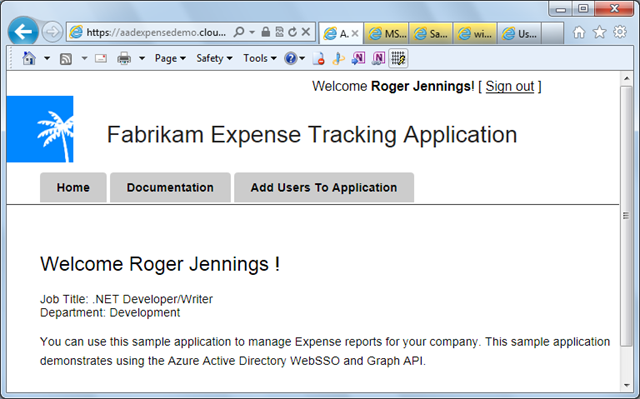
Task: Click the Read mail envelope icon
Action: tap(101, 59)
